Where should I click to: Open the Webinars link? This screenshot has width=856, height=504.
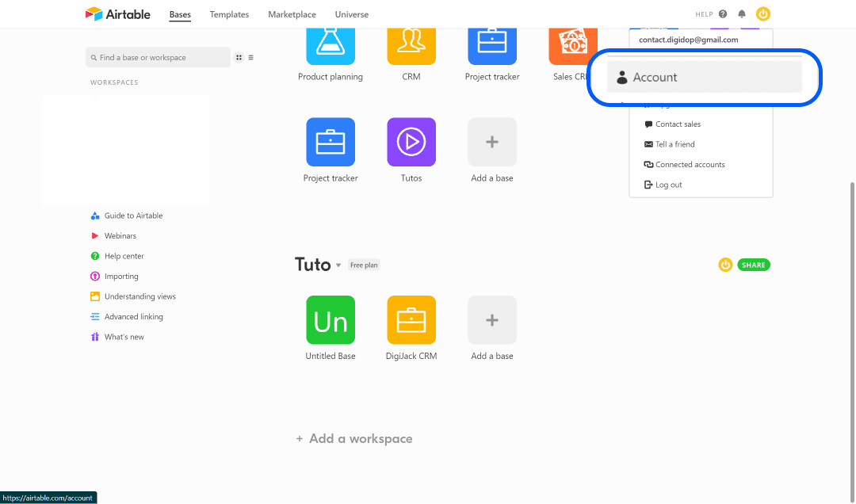[120, 236]
